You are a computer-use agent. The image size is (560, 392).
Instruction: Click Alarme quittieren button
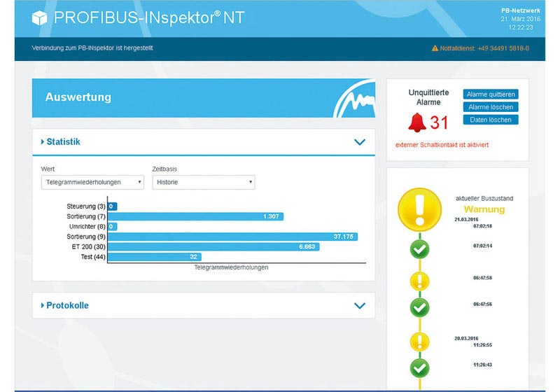491,94
